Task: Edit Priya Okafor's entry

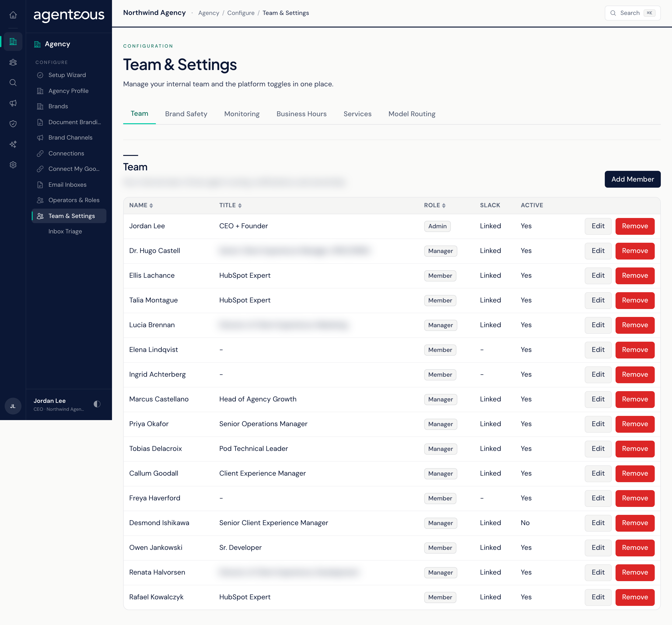Action: pyautogui.click(x=598, y=424)
